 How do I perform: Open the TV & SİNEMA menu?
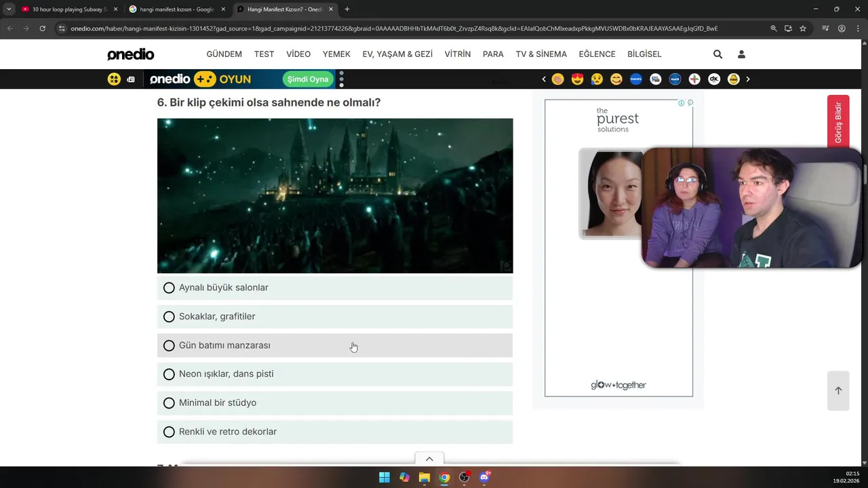(x=541, y=54)
